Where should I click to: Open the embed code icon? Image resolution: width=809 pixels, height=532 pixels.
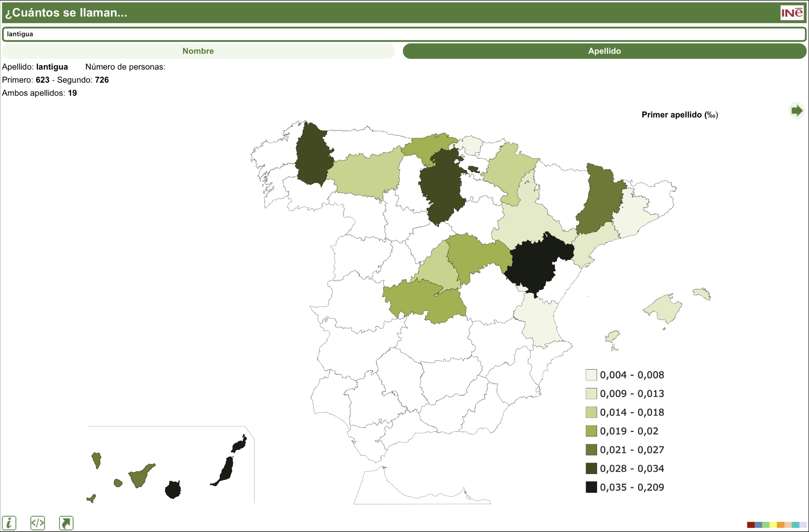pyautogui.click(x=38, y=523)
